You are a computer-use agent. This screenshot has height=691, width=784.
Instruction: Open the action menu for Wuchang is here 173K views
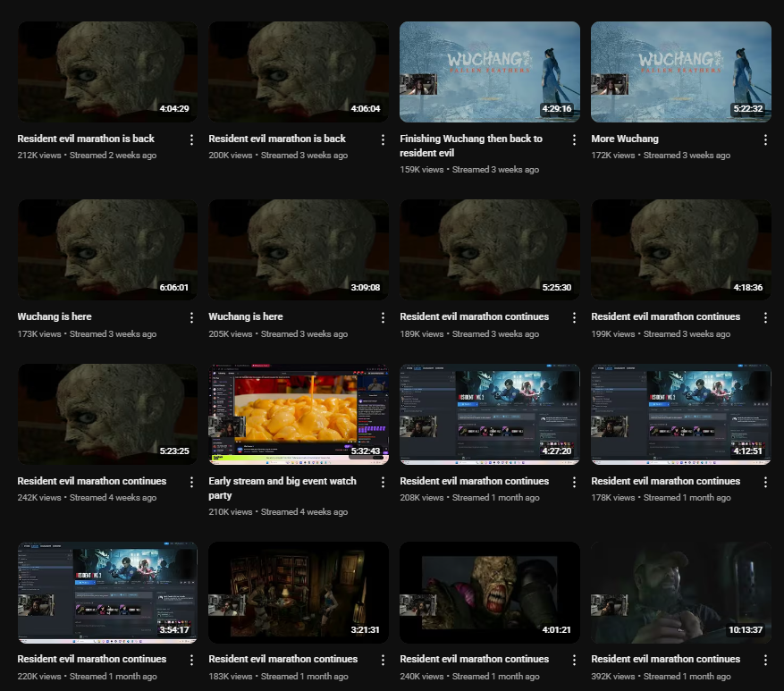[x=191, y=317]
